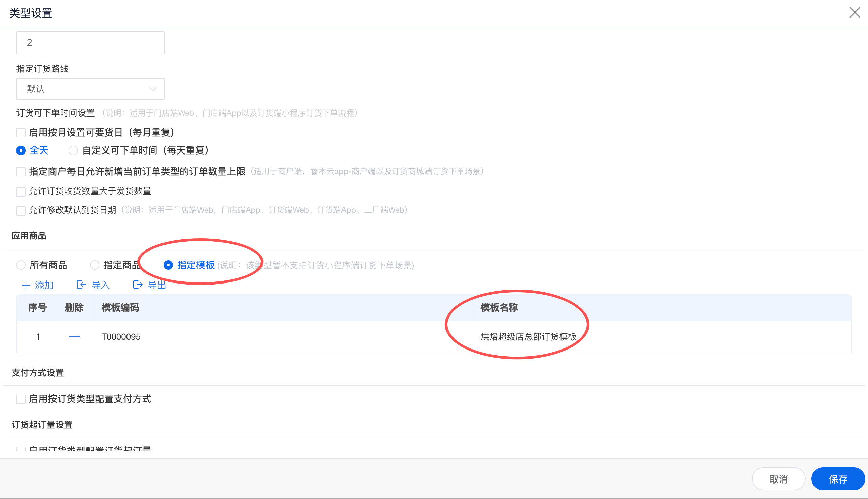
Task: Check 启用按订货类型配置支付方式 checkbox
Action: (21, 399)
